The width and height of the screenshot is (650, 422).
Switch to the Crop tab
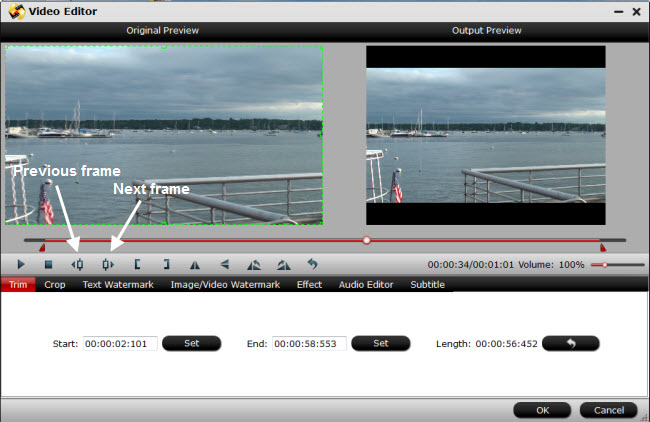click(55, 284)
